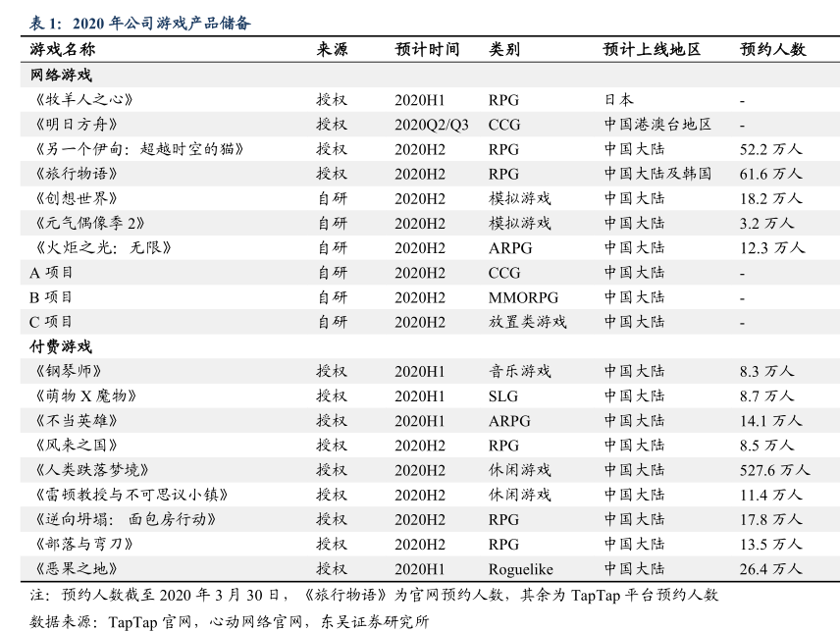Click the 《明日方舟》 game name
Viewport: 840px width, 632px height.
click(x=76, y=125)
